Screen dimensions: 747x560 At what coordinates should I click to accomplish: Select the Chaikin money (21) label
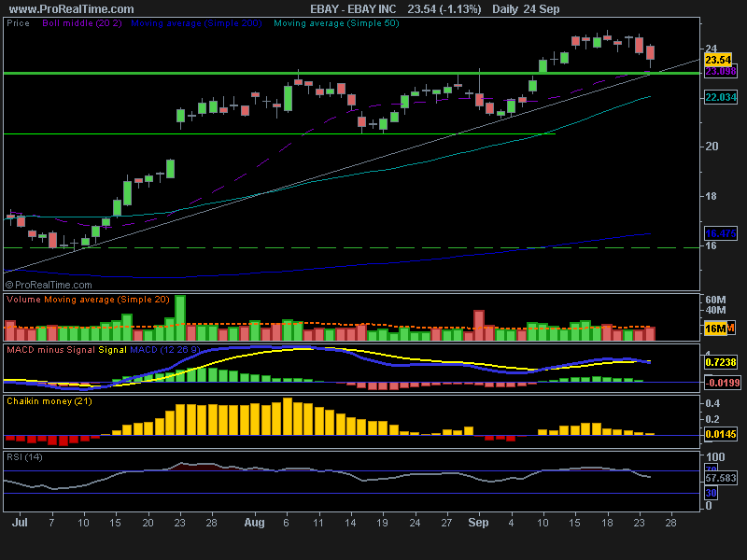tap(49, 401)
